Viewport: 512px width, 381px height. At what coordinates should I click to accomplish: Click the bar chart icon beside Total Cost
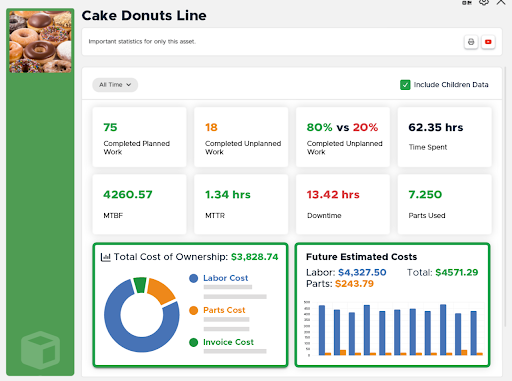pos(105,257)
